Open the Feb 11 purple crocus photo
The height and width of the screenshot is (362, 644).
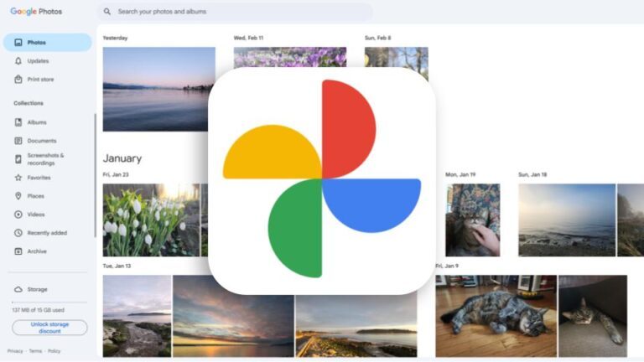(290, 57)
